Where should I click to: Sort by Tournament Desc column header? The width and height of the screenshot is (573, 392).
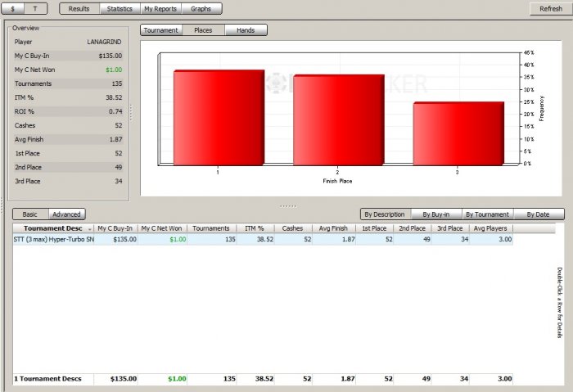coord(53,228)
